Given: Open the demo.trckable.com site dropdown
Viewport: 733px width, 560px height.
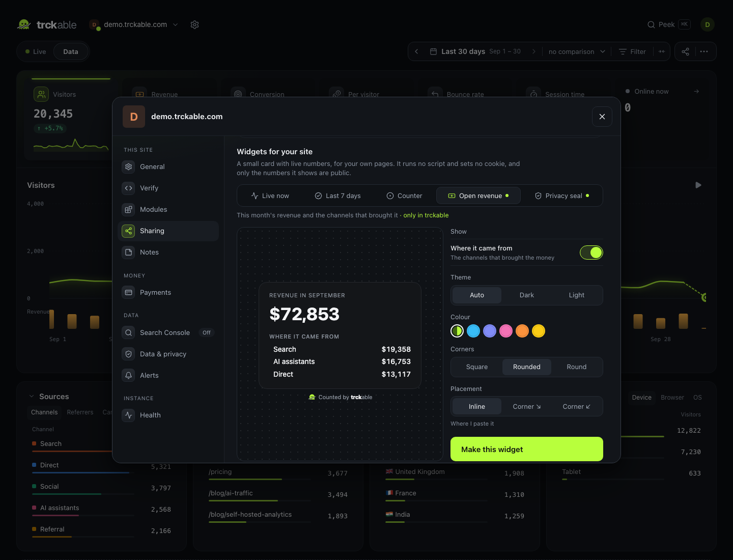Looking at the screenshot, I should pos(134,24).
